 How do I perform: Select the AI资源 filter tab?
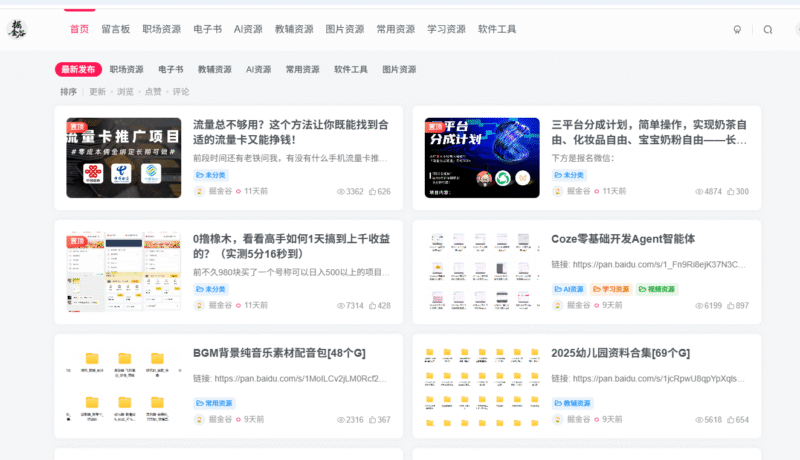(259, 69)
